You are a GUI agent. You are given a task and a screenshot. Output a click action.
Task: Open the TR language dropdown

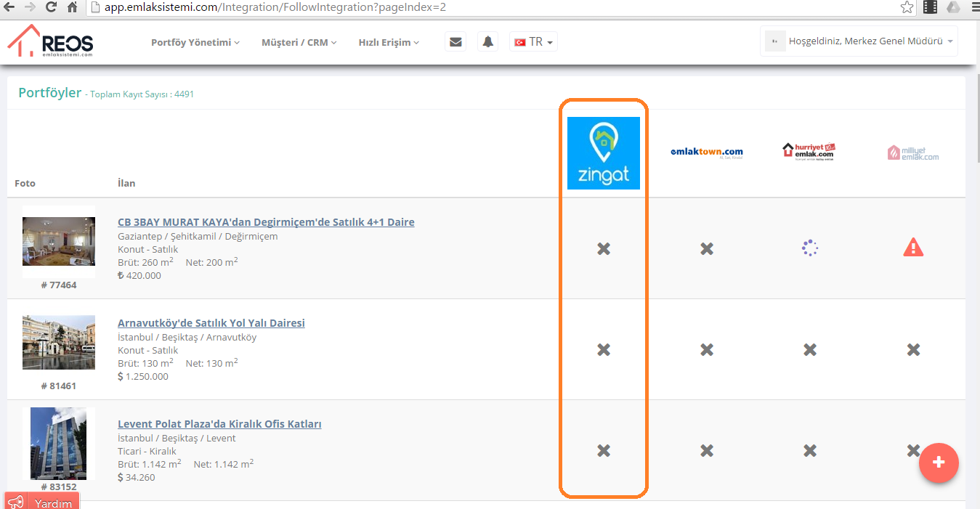click(x=534, y=42)
